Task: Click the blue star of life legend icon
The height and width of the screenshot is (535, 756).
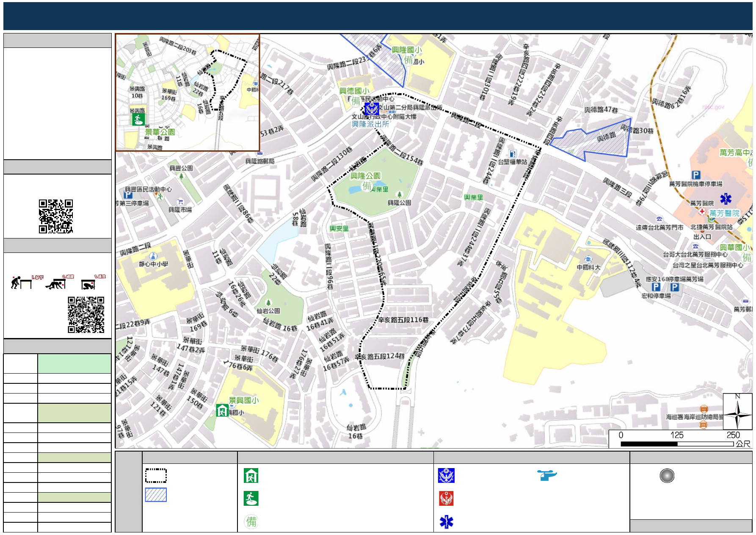Action: tap(446, 522)
